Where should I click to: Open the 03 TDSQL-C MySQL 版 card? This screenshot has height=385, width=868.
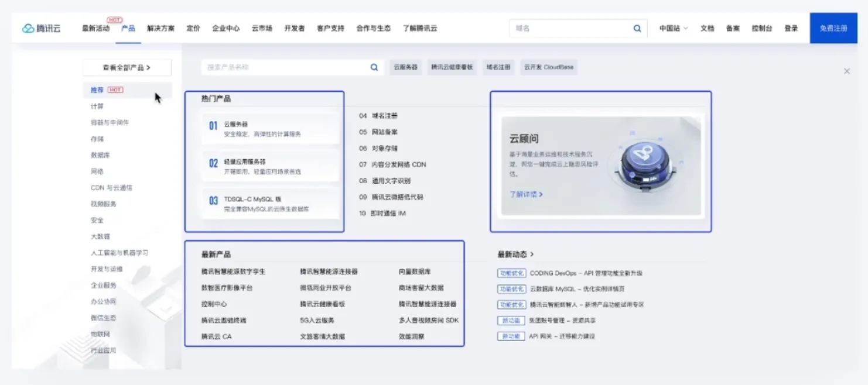(x=271, y=204)
